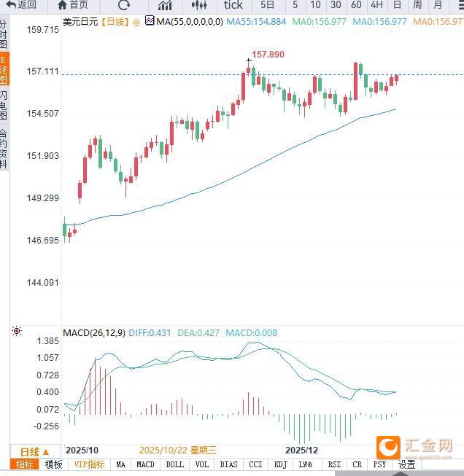This screenshot has height=476, width=464.
Task: Select the candlestick chart type icon
Action: point(199,5)
